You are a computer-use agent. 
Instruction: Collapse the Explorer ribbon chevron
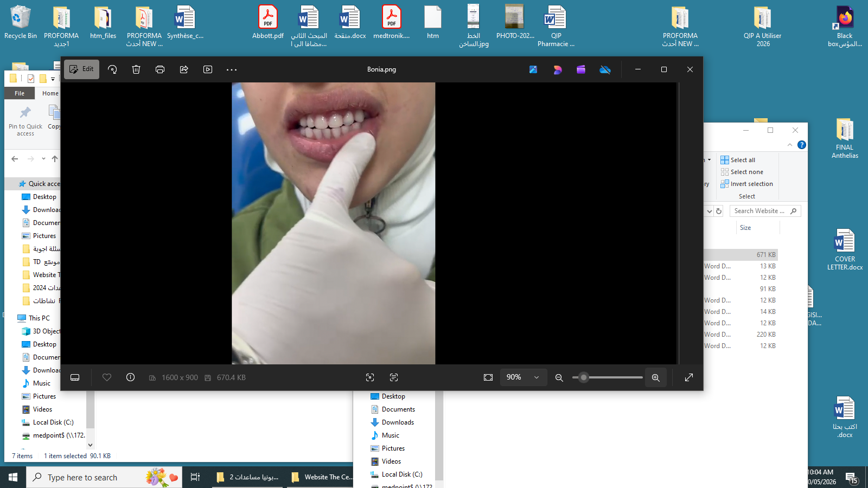[790, 145]
